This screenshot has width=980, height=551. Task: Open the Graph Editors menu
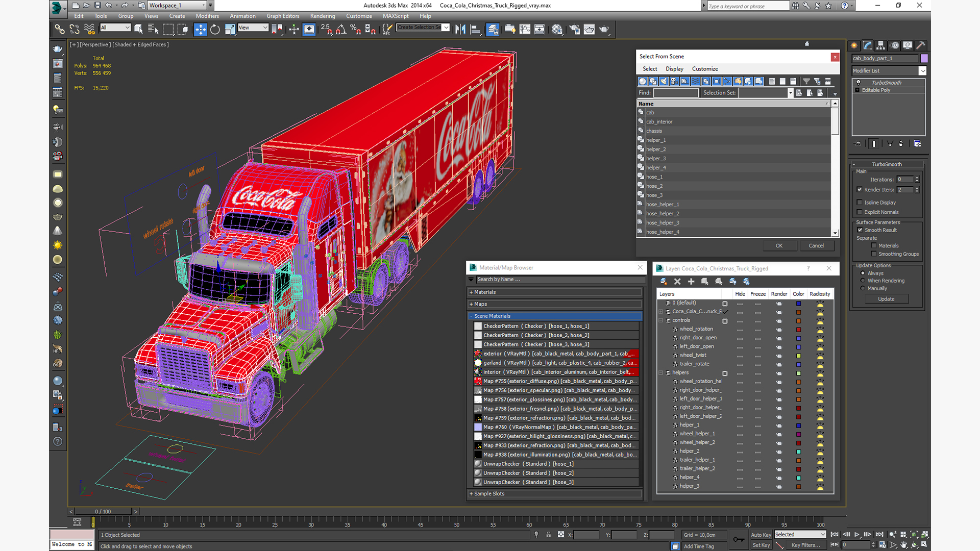(x=283, y=16)
